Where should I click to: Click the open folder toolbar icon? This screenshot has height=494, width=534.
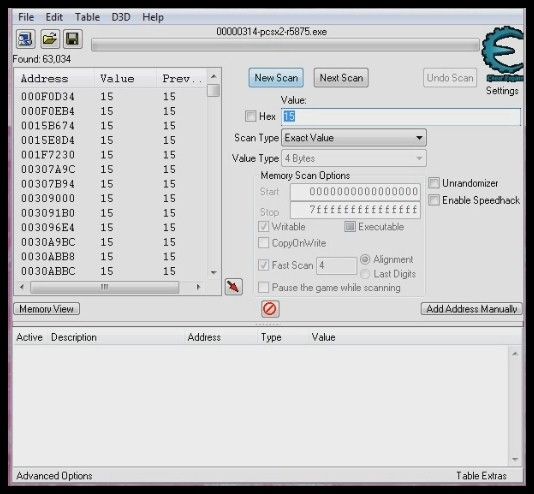click(50, 39)
